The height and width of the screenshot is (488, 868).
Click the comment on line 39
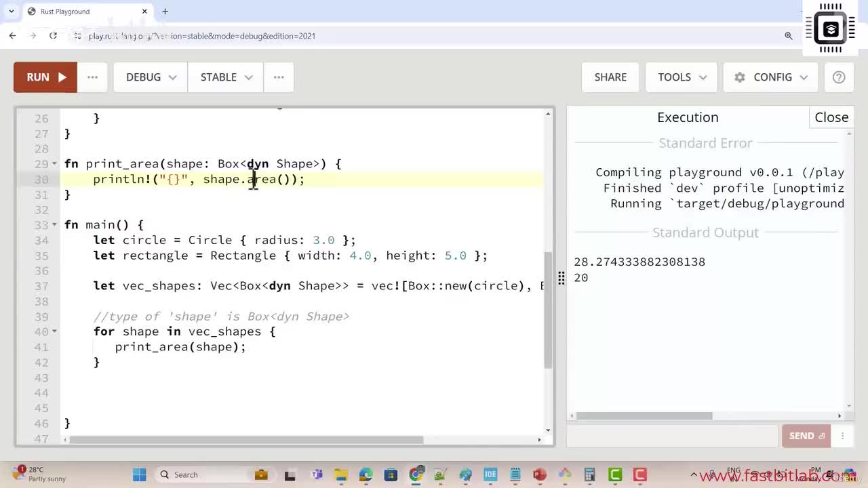coord(221,317)
